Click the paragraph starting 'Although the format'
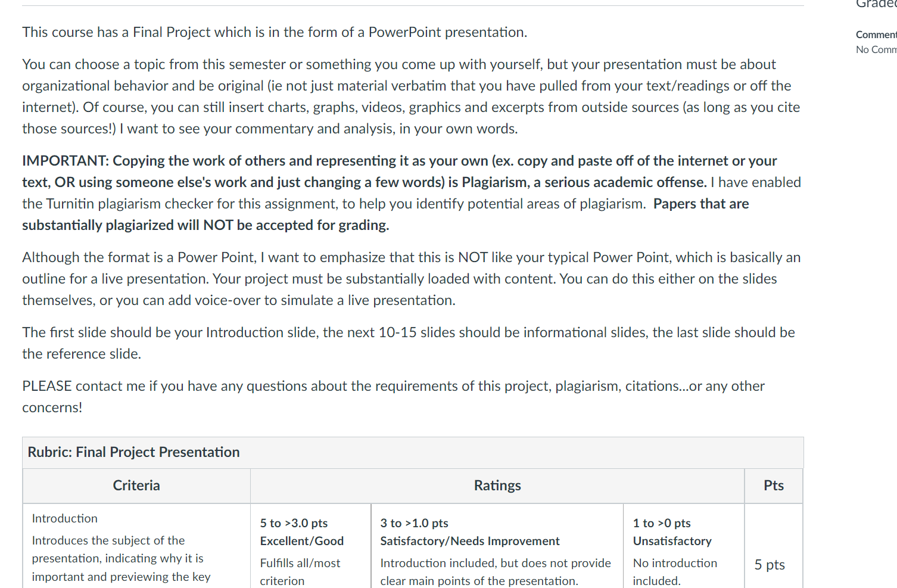The width and height of the screenshot is (897, 588). 411,279
